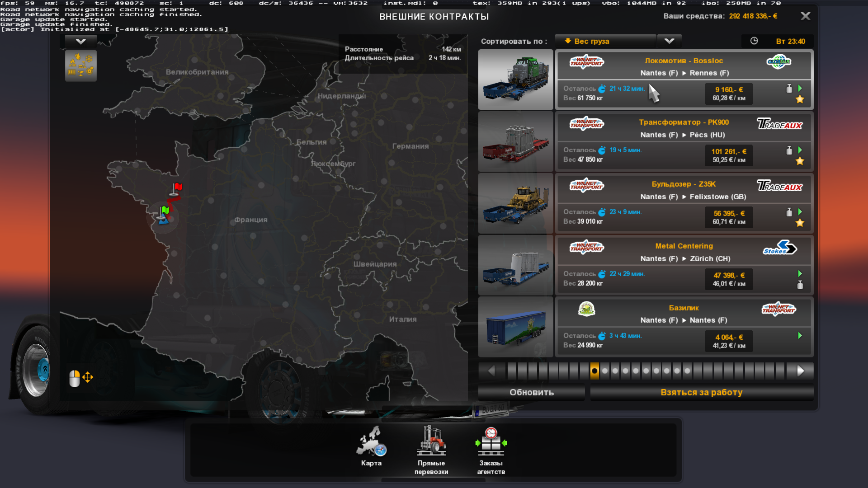868x488 pixels.
Task: Click the blue Базилик trailer thumbnail
Action: pos(516,327)
